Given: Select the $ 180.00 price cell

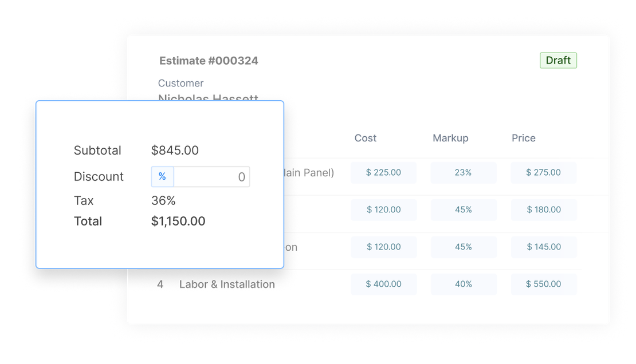Looking at the screenshot, I should pyautogui.click(x=544, y=210).
